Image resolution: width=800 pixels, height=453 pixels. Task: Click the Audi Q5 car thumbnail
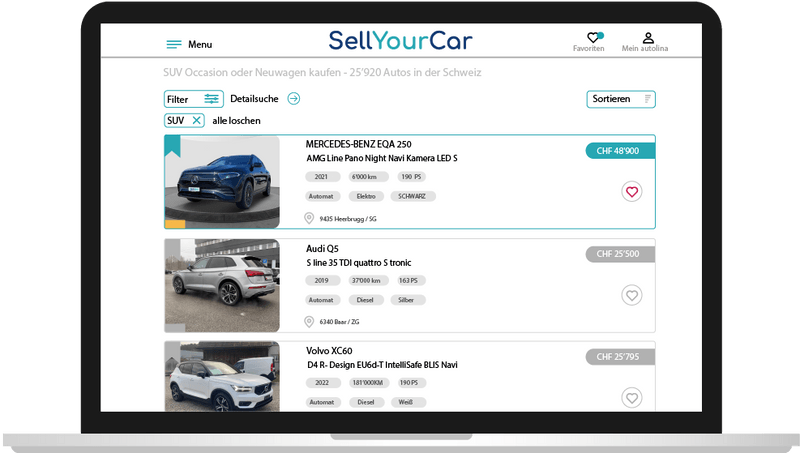[222, 284]
